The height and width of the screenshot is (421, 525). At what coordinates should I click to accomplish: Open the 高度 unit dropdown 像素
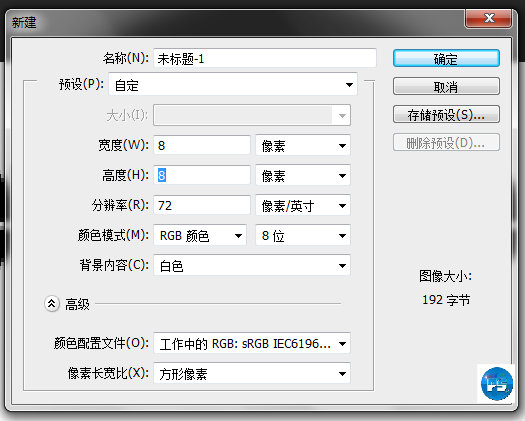[303, 175]
